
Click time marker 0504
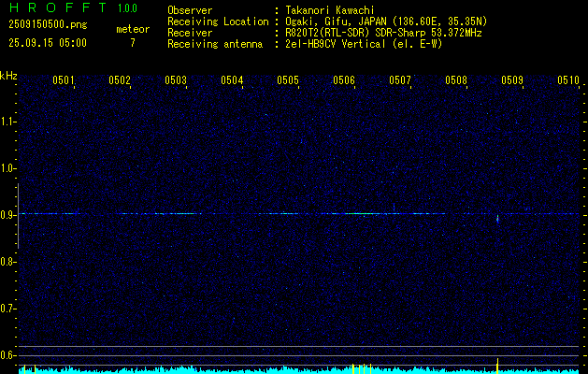point(232,80)
